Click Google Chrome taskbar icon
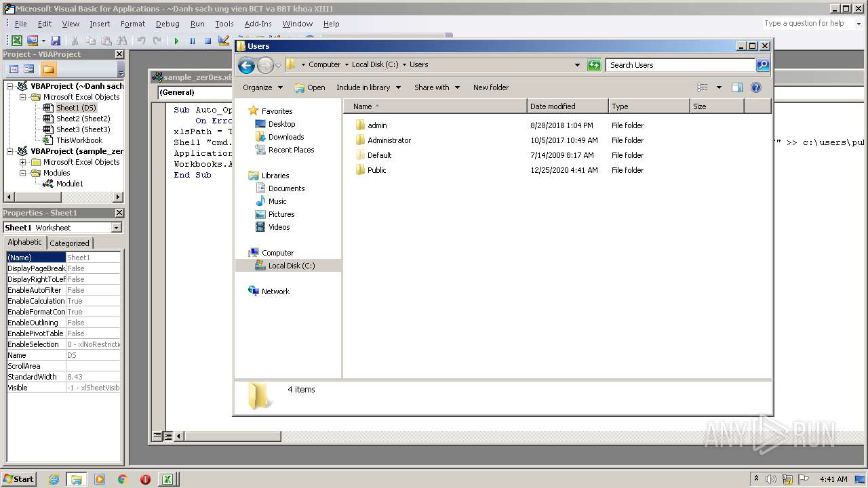Image resolution: width=868 pixels, height=488 pixels. pos(122,479)
